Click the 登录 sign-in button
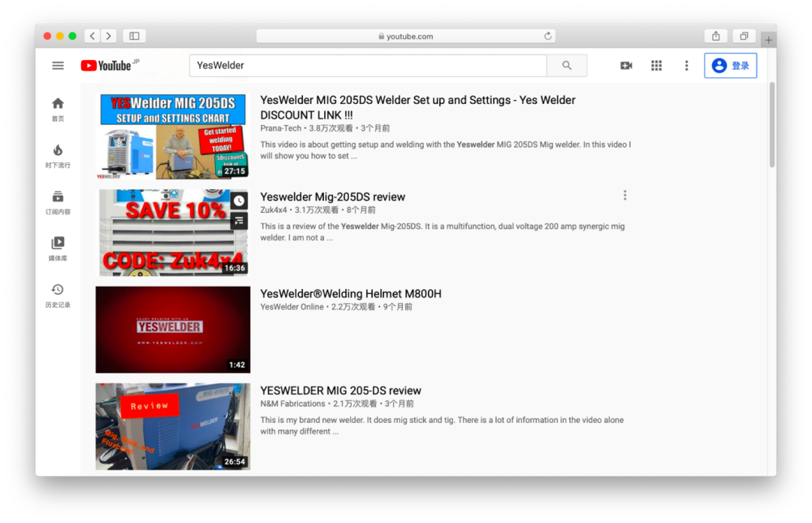 [730, 65]
